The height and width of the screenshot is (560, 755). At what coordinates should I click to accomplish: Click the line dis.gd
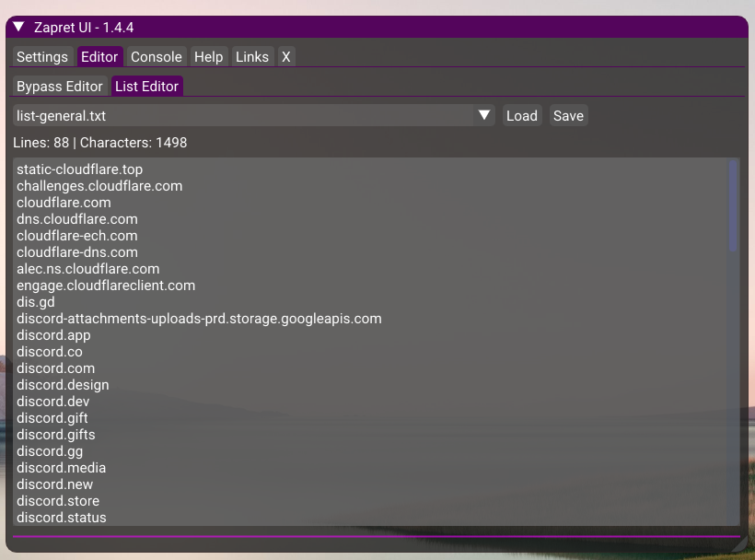(36, 302)
